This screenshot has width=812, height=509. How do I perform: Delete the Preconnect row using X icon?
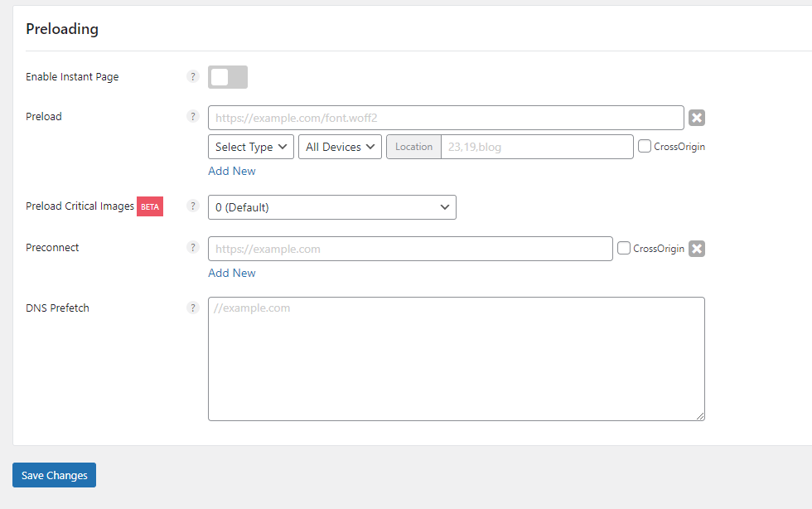coord(697,249)
